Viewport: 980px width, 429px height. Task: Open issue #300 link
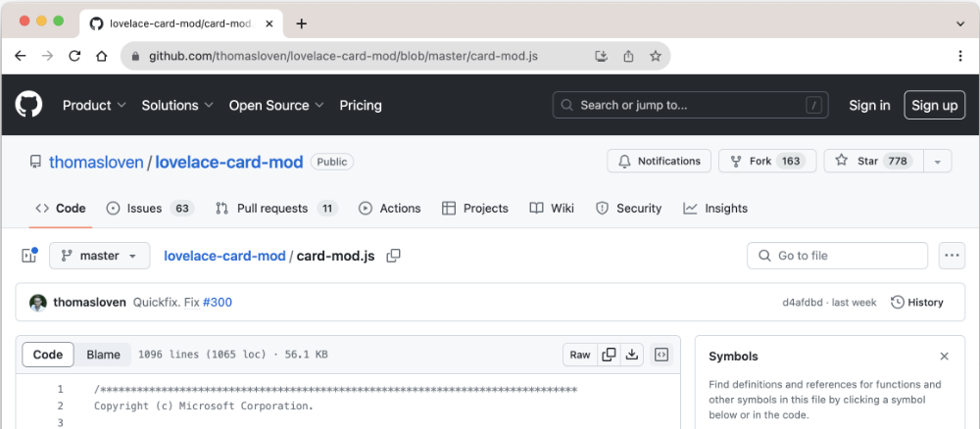(218, 303)
